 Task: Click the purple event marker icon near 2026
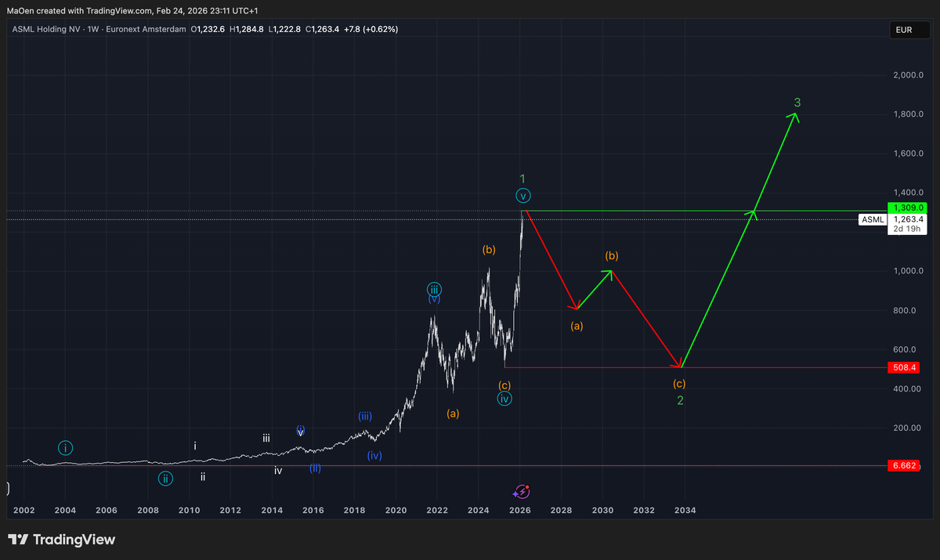(521, 493)
